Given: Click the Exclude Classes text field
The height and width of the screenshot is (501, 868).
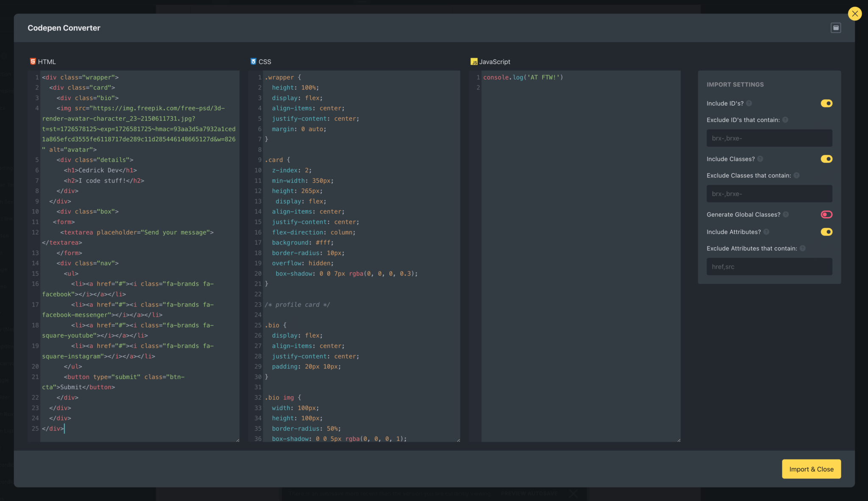Looking at the screenshot, I should click(x=769, y=194).
